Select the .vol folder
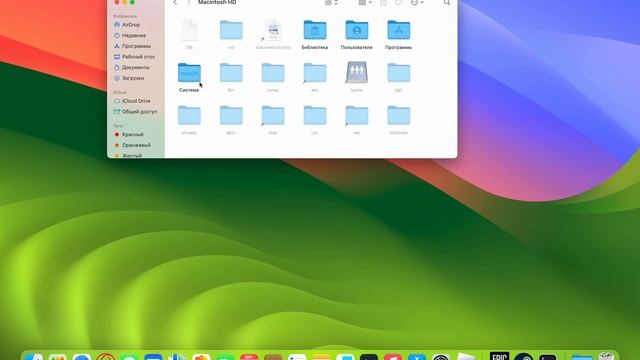Screen dimensions: 640x360 [x=231, y=35]
